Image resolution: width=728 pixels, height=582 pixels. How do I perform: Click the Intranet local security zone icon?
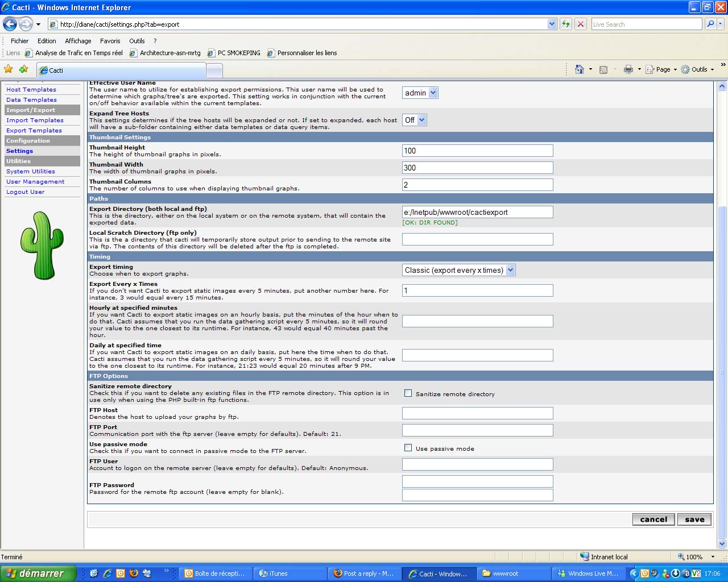[584, 556]
